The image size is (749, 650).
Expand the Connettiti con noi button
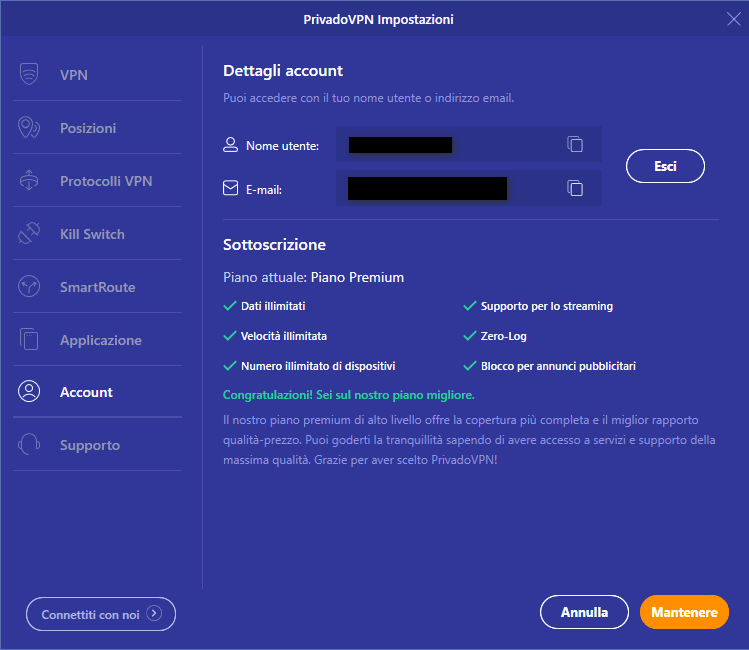tap(101, 614)
